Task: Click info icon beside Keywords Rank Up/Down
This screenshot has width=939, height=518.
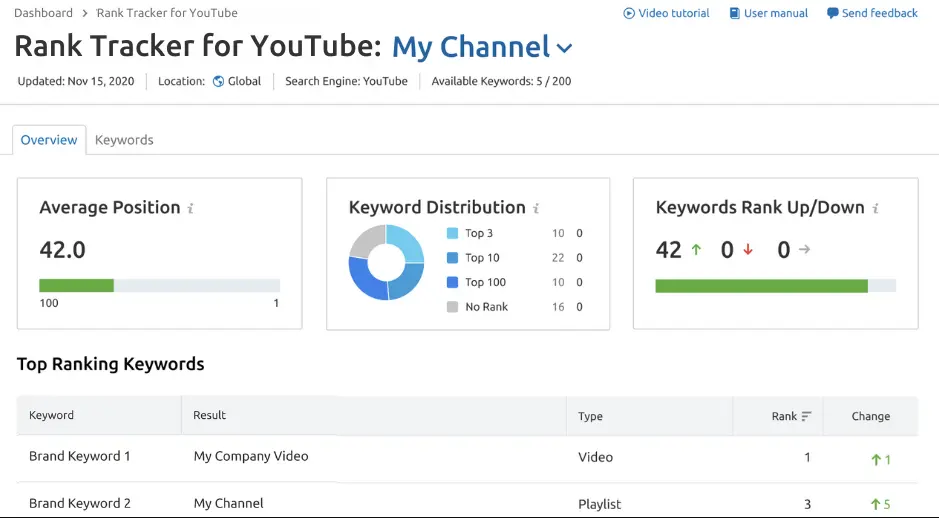Action: [x=875, y=209]
